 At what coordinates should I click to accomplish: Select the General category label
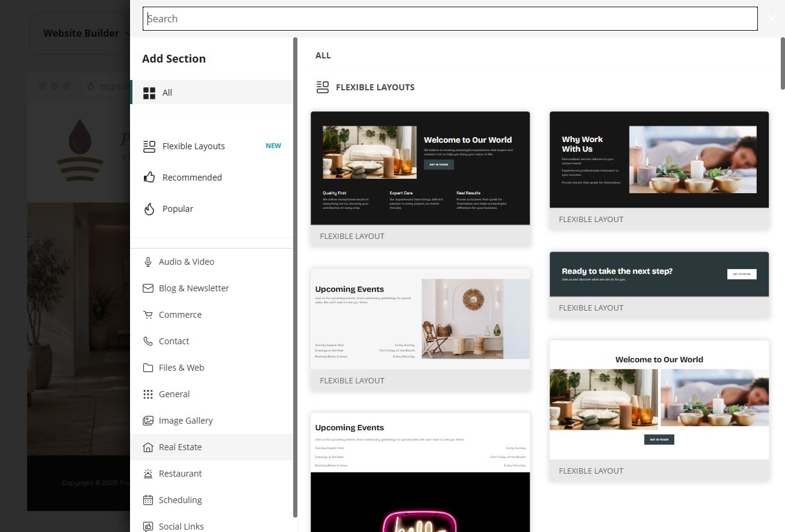[174, 394]
